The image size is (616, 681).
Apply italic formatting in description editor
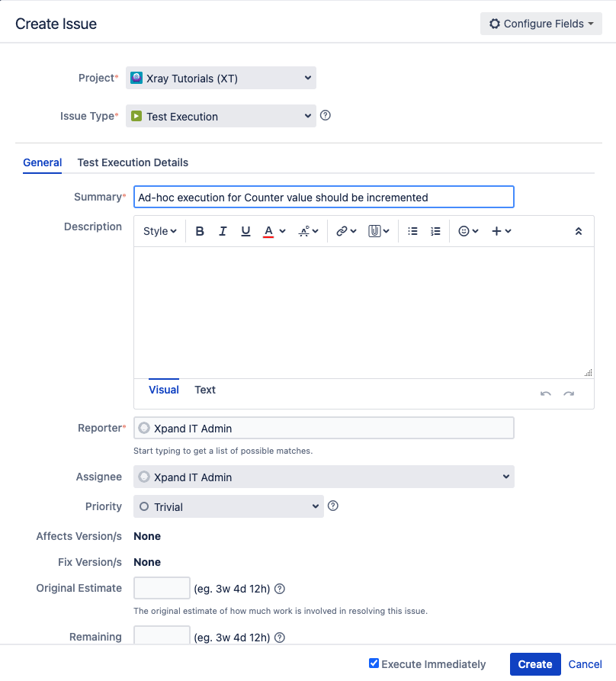(223, 231)
